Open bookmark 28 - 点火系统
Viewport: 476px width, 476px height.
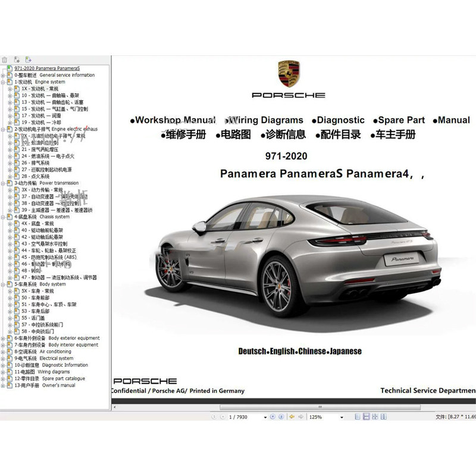(36, 176)
